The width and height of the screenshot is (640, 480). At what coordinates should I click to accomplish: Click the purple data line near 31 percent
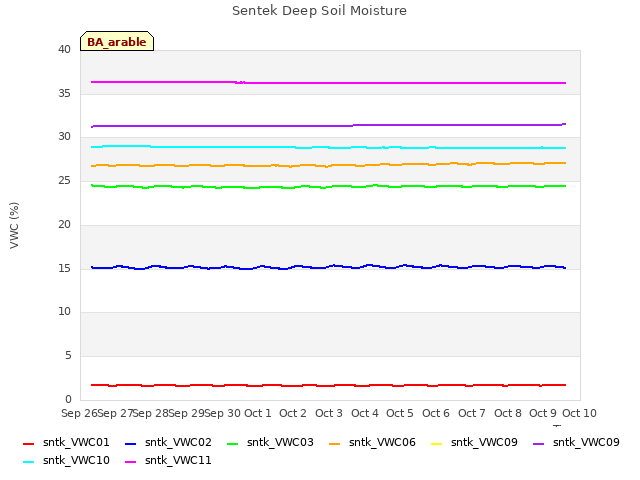tap(329, 126)
